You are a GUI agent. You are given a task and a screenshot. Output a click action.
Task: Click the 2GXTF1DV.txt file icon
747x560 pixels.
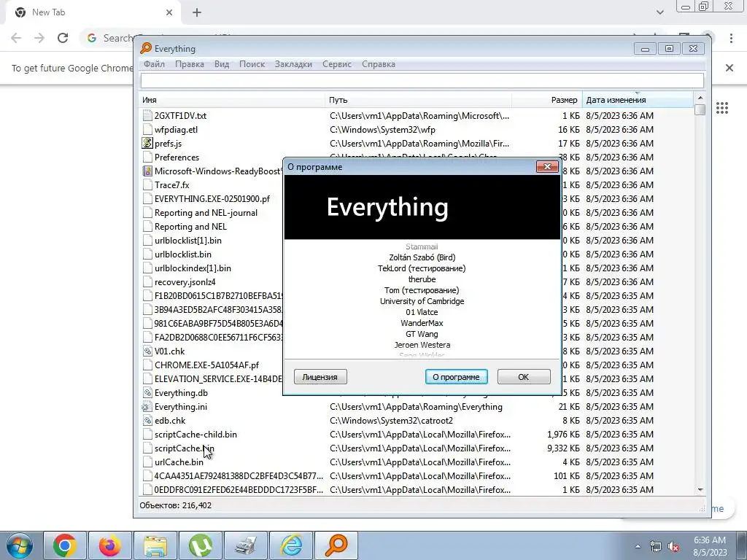(x=147, y=116)
